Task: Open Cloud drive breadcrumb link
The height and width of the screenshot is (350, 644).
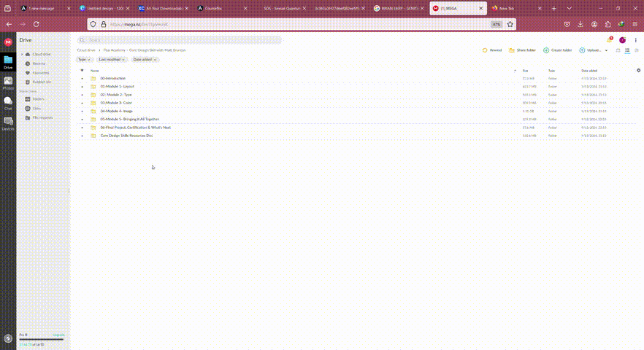Action: click(x=86, y=50)
